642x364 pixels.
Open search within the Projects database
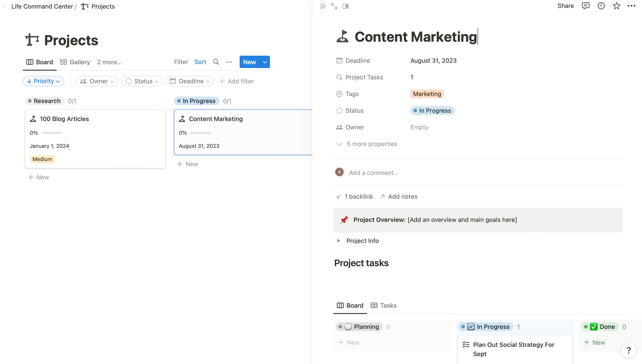tap(216, 62)
